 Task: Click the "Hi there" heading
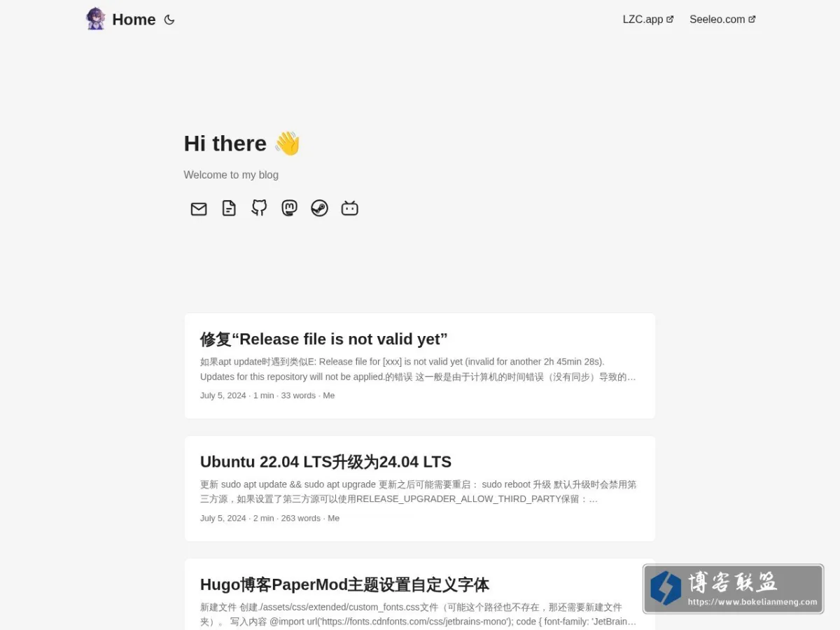[x=242, y=143]
